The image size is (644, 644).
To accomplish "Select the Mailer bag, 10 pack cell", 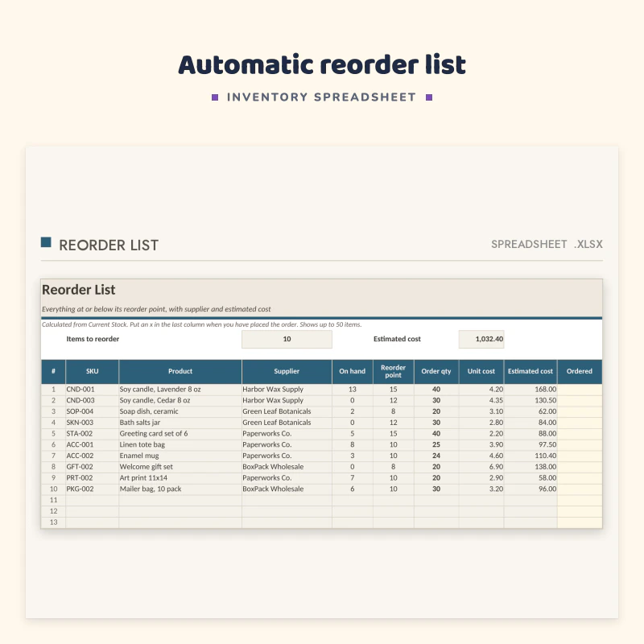I will click(x=180, y=489).
